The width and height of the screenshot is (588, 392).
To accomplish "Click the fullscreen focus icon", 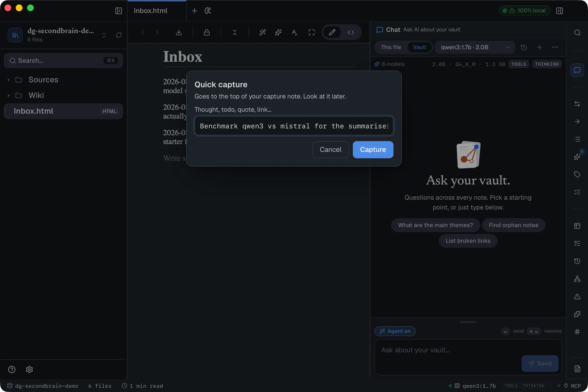I will coord(311,32).
